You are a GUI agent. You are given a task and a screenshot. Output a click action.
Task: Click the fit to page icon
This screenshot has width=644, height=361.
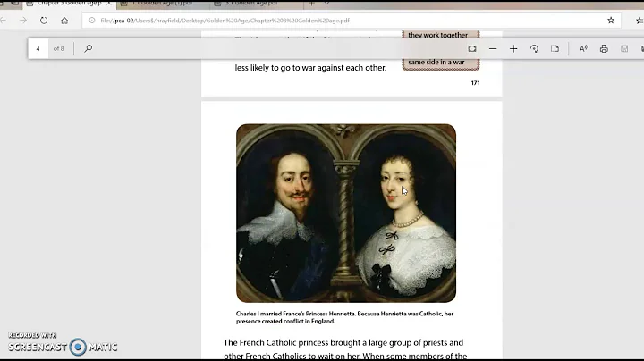pos(472,49)
